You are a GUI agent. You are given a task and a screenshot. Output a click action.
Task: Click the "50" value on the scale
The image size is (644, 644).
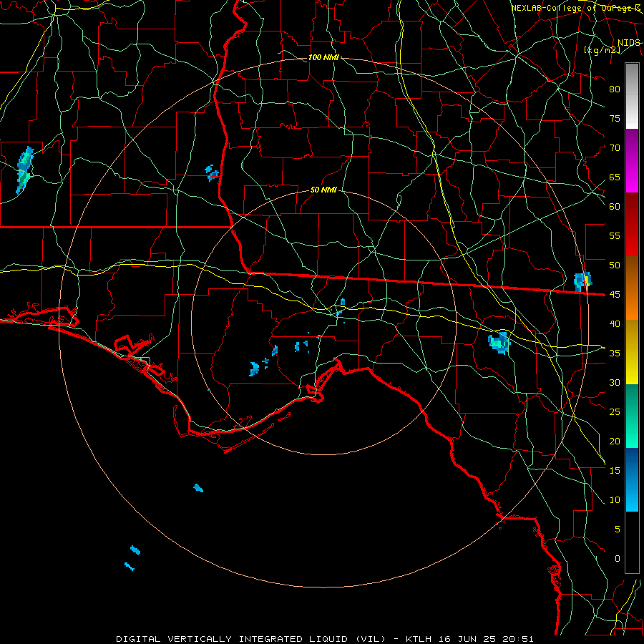tap(615, 265)
